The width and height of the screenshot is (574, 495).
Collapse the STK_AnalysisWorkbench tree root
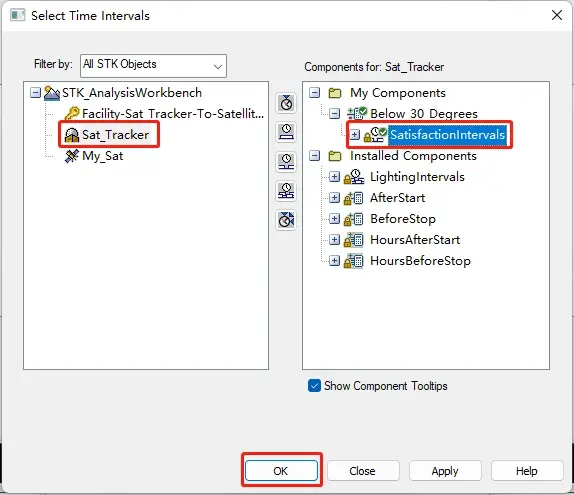[35, 93]
